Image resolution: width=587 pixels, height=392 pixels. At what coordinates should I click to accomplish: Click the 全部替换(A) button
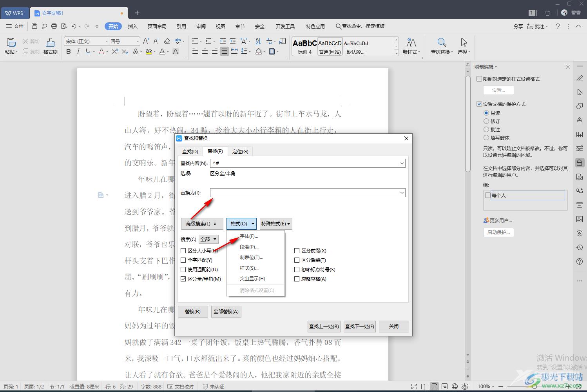point(226,312)
